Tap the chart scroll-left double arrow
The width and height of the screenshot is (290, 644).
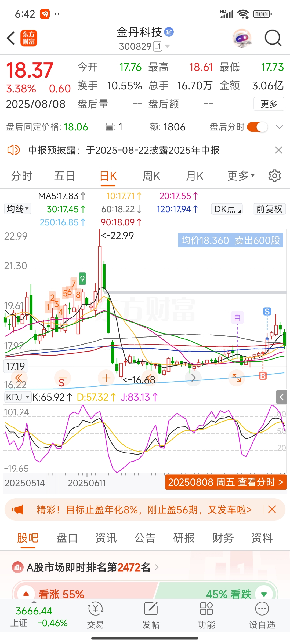click(x=19, y=378)
